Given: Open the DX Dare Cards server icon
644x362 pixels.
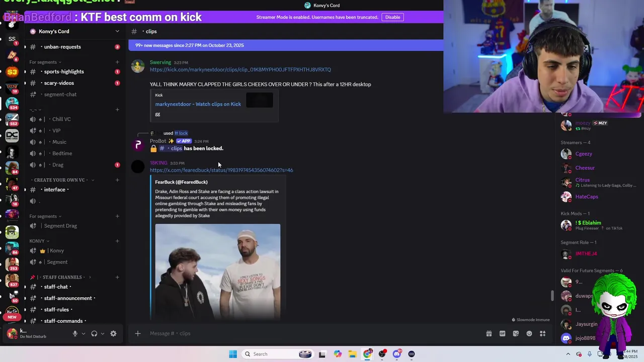Looking at the screenshot, I should 12,135.
